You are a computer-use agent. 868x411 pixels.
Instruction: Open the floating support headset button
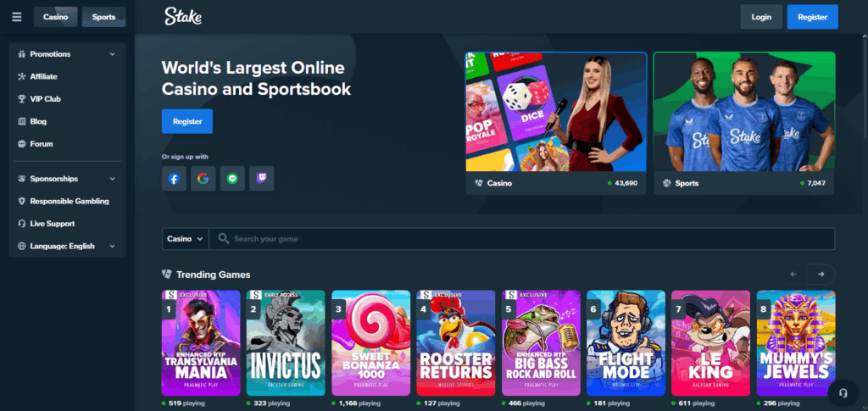[x=843, y=392]
